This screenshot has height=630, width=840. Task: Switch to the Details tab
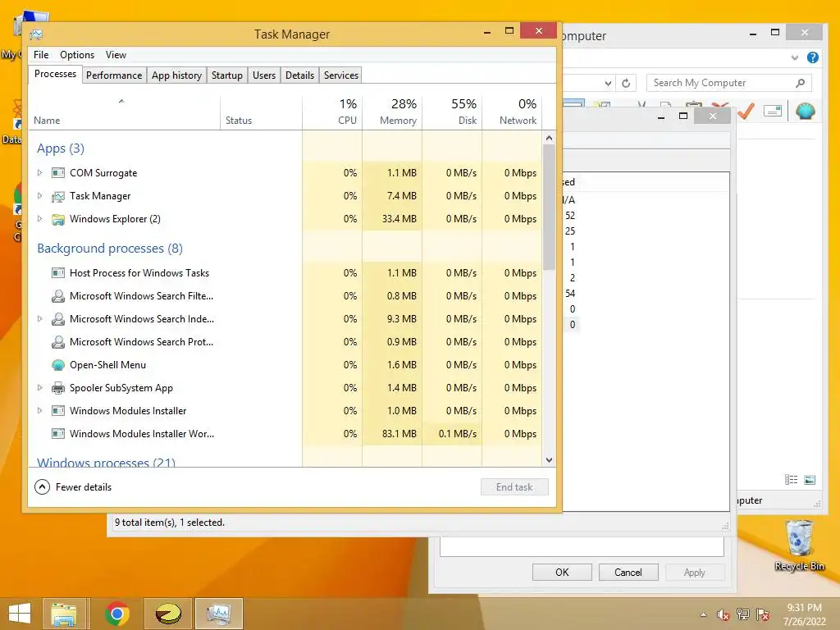click(300, 75)
